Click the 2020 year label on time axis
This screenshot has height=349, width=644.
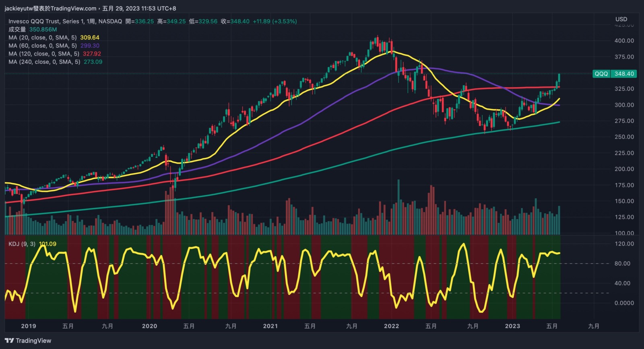point(149,326)
